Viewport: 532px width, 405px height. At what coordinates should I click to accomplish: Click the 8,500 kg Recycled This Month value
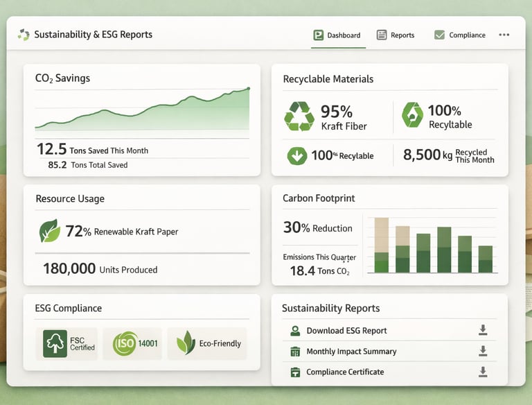click(x=449, y=155)
